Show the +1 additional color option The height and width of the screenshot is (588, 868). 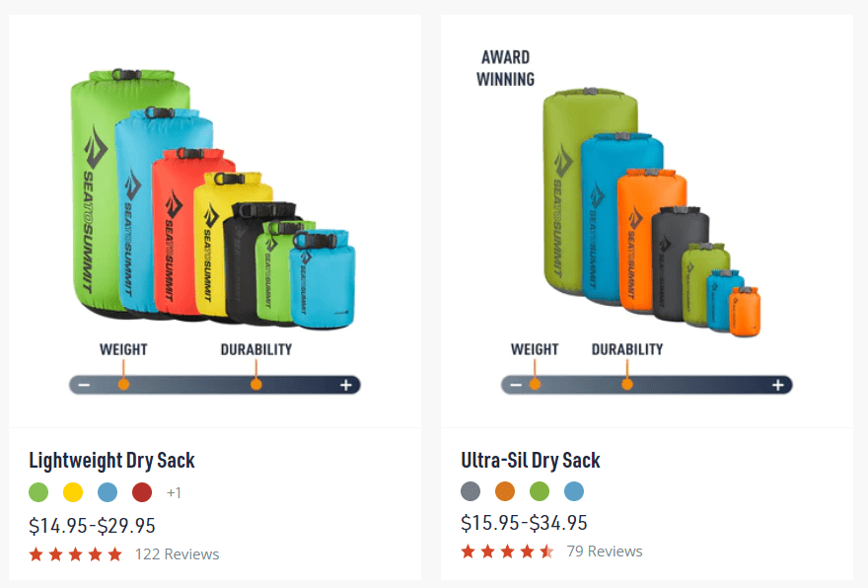click(174, 492)
